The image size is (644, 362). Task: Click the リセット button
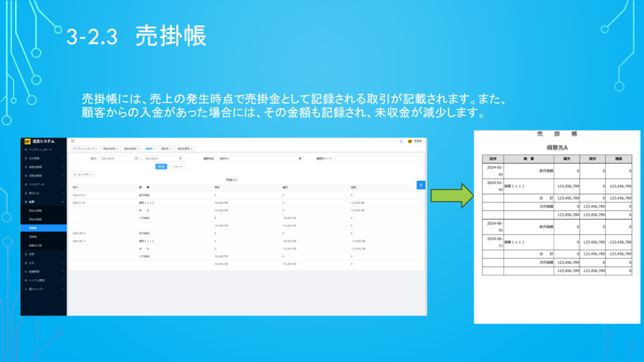click(x=177, y=166)
